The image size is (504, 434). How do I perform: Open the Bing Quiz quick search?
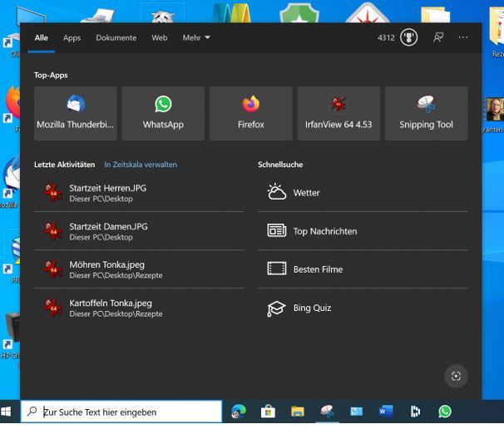coord(363,308)
